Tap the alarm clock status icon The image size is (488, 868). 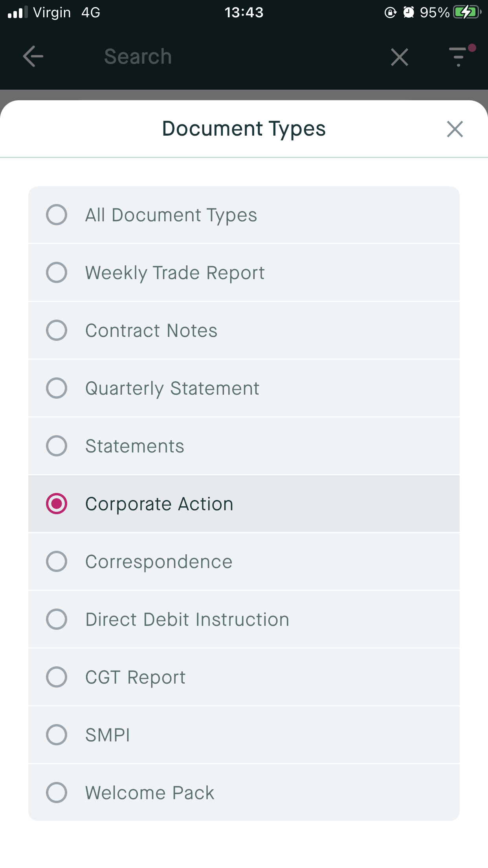click(x=409, y=13)
